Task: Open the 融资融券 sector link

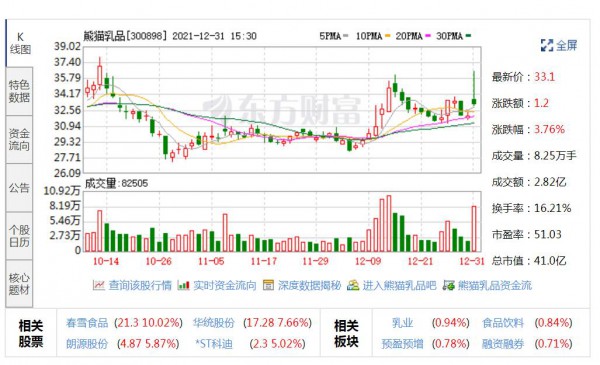Action: point(503,344)
